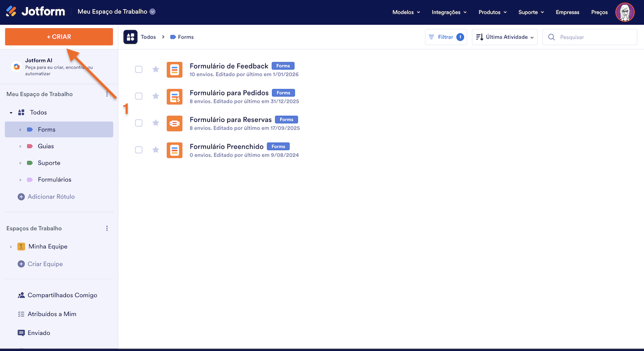This screenshot has height=351, width=644.
Task: Expand the Guias label in sidebar
Action: coord(21,147)
